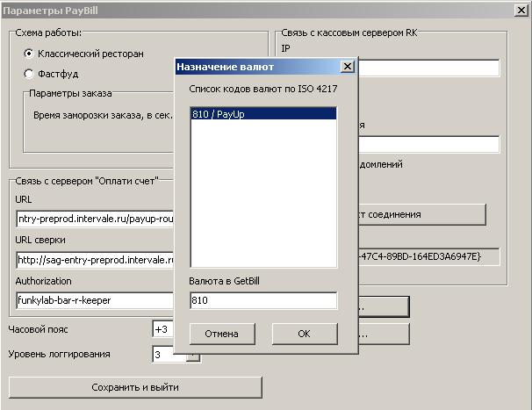Image resolution: width=532 pixels, height=410 pixels.
Task: Choose the Фастфуд work scheme
Action: pos(29,74)
